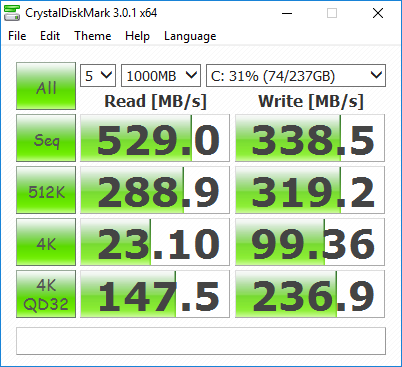
Task: Click the 4K QD32 read result 147.5
Action: pyautogui.click(x=155, y=294)
